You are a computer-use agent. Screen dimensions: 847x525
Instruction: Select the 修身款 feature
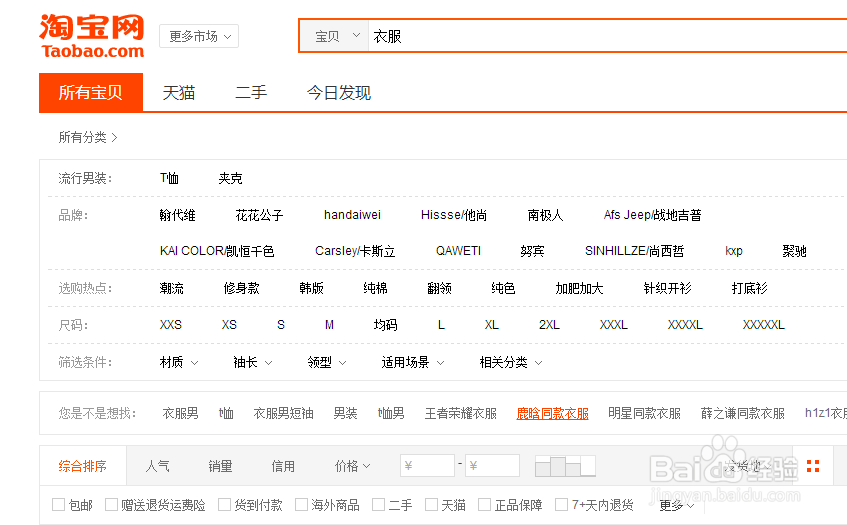[241, 288]
